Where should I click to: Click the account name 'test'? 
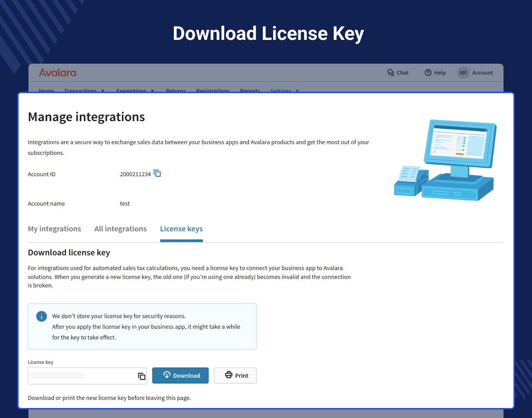[x=125, y=204]
